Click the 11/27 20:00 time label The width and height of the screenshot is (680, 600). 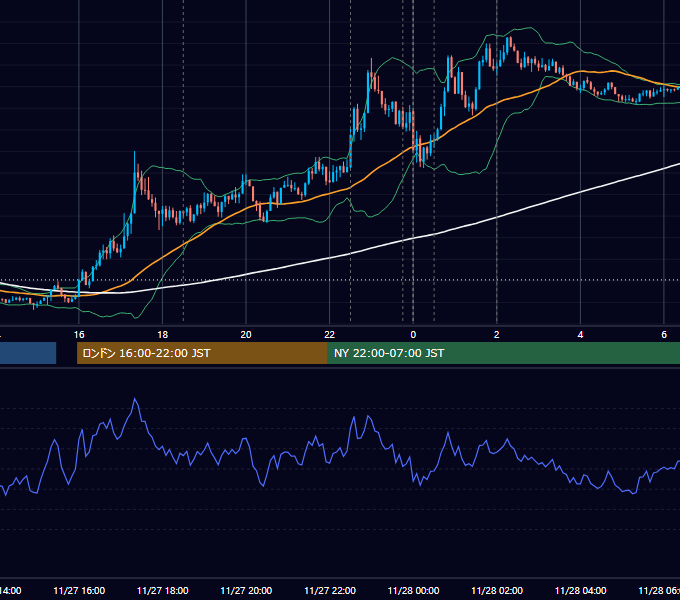246,590
